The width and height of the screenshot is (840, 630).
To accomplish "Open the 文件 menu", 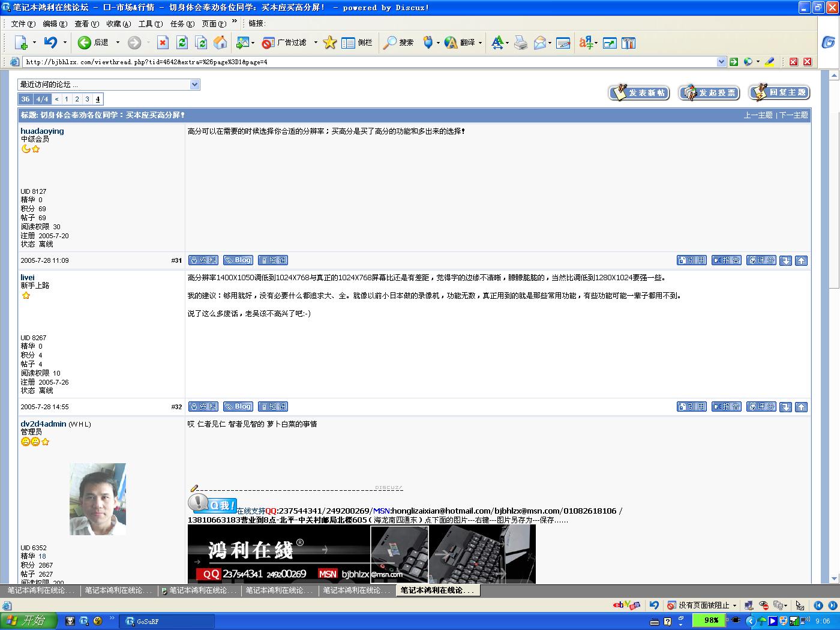I will coord(23,23).
